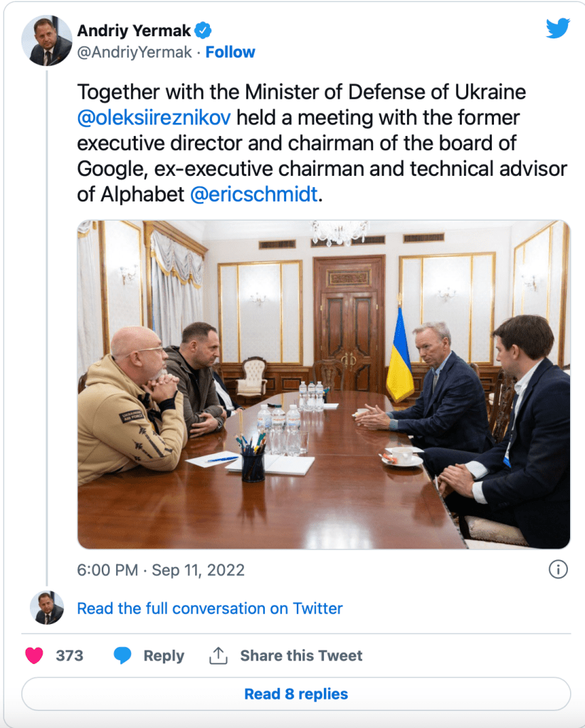
Task: Click the 373 likes count
Action: [x=69, y=655]
